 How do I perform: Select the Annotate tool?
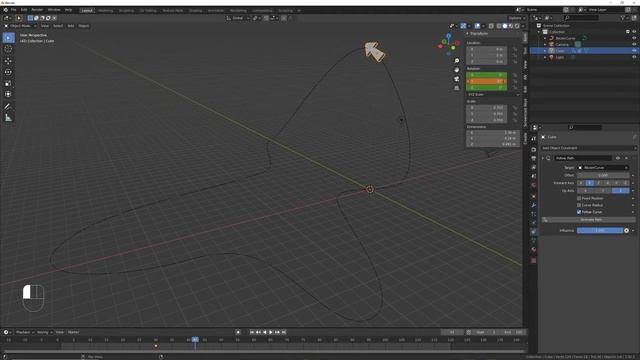[8, 107]
